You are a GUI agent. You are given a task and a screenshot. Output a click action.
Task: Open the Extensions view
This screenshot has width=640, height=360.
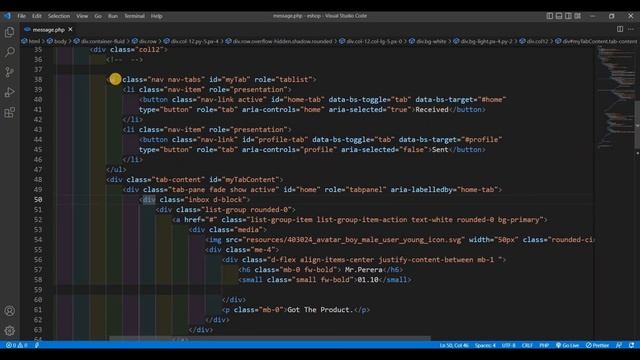[9, 112]
